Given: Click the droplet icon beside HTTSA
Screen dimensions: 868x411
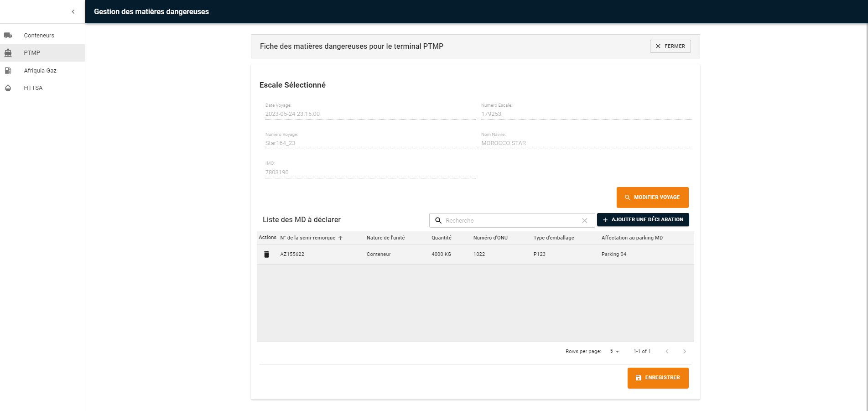Looking at the screenshot, I should point(8,88).
